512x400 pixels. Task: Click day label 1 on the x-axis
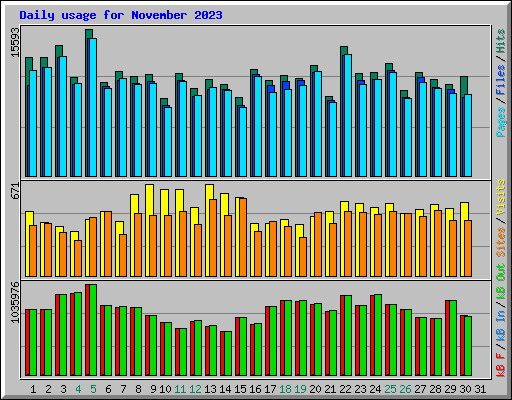pos(33,389)
